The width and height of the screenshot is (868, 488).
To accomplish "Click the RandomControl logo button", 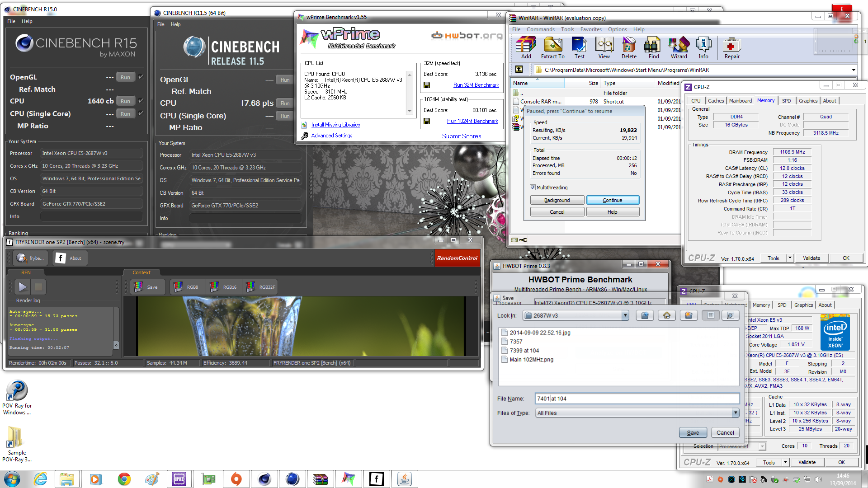I will pos(457,258).
